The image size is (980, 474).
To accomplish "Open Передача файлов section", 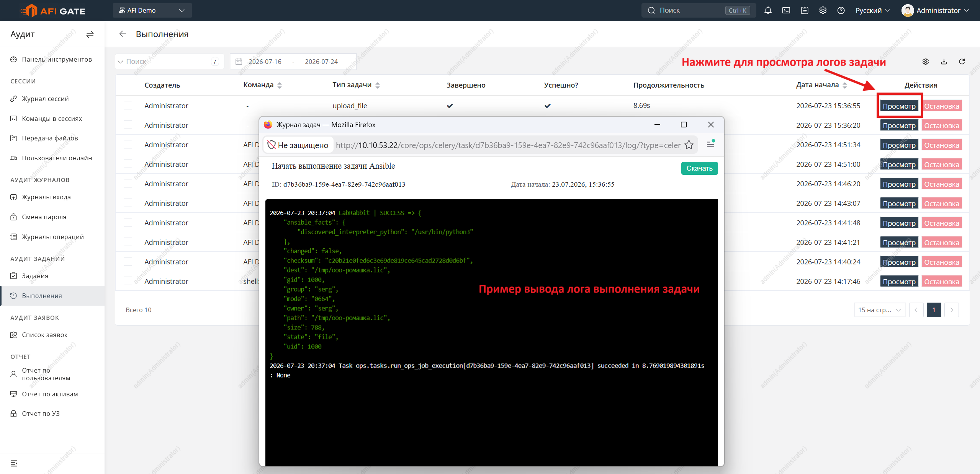I will tap(52, 138).
